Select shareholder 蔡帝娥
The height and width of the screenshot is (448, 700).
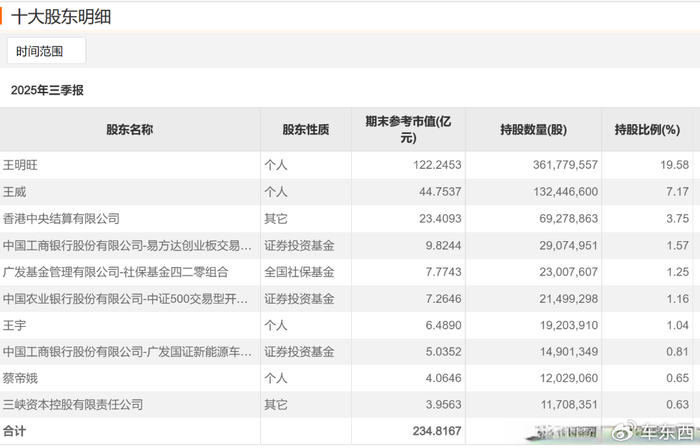21,378
